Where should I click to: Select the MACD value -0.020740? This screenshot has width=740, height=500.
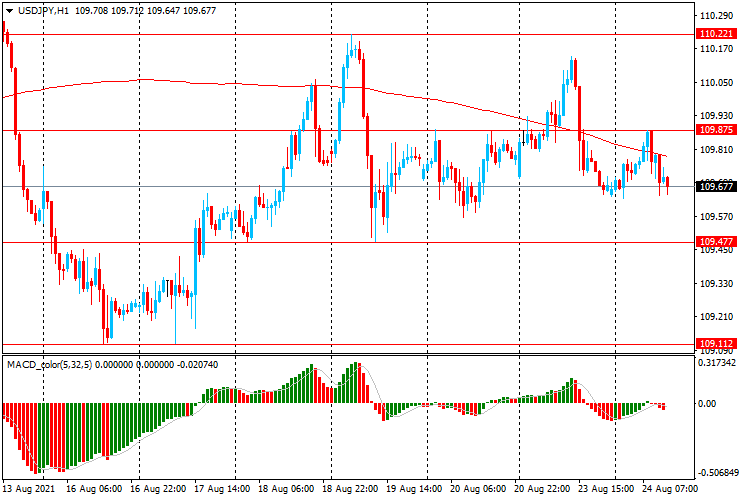[x=197, y=364]
